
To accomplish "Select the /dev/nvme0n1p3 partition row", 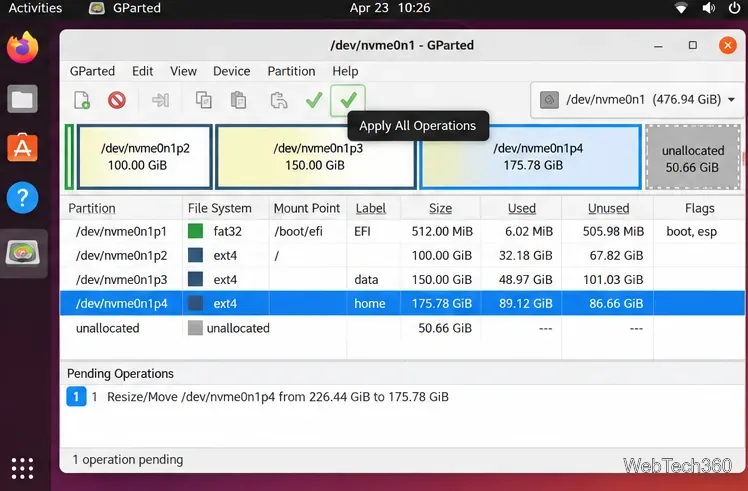I will click(x=402, y=279).
